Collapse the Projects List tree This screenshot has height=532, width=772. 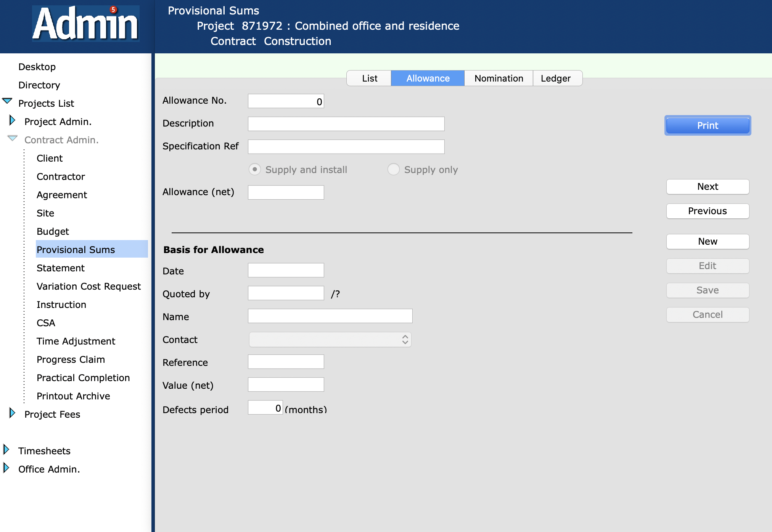7,101
